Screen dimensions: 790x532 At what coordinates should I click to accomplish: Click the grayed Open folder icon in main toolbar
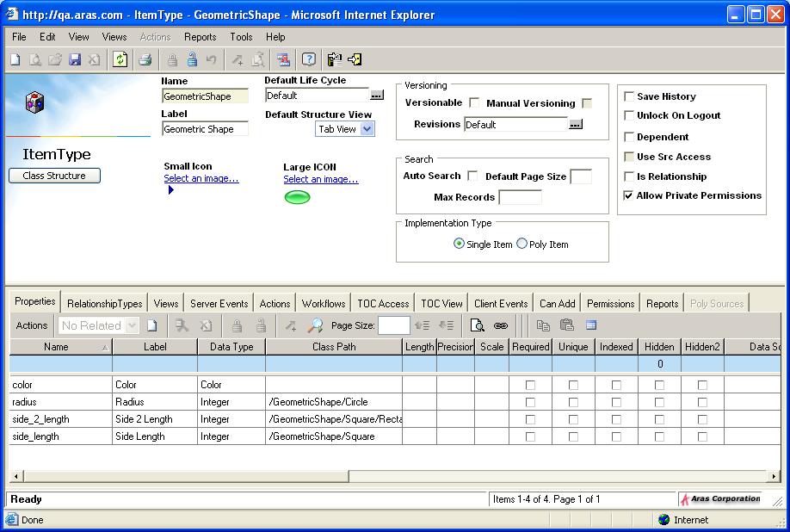click(x=55, y=60)
